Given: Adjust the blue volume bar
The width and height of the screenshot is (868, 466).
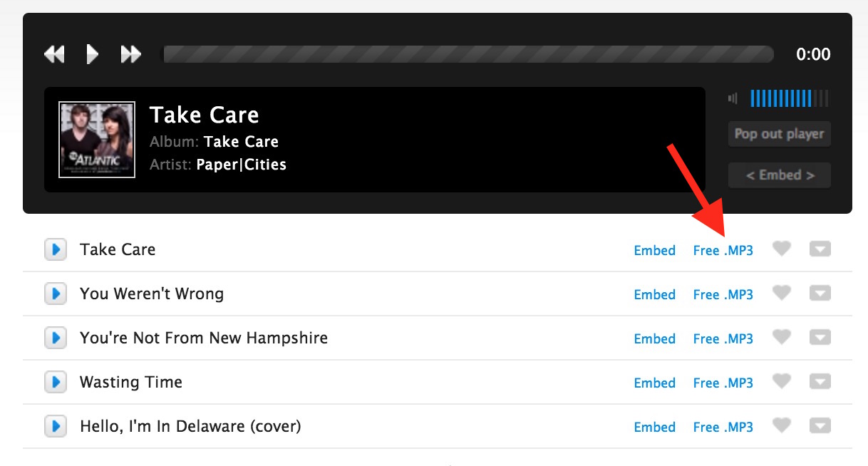Looking at the screenshot, I should tap(781, 98).
